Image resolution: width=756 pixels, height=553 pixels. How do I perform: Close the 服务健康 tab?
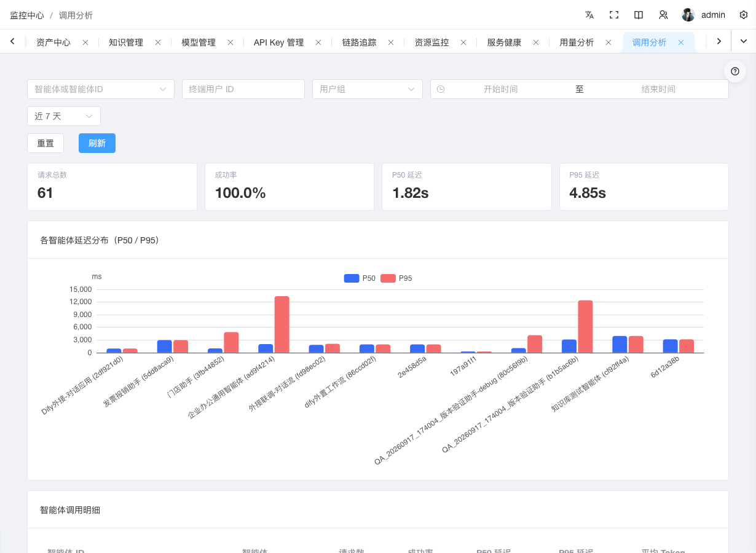pos(536,42)
